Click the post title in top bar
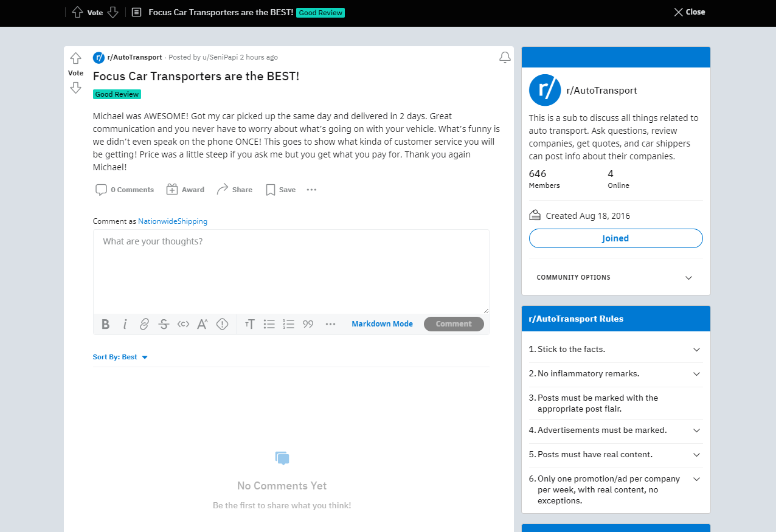Viewport: 776px width, 532px height. tap(221, 12)
